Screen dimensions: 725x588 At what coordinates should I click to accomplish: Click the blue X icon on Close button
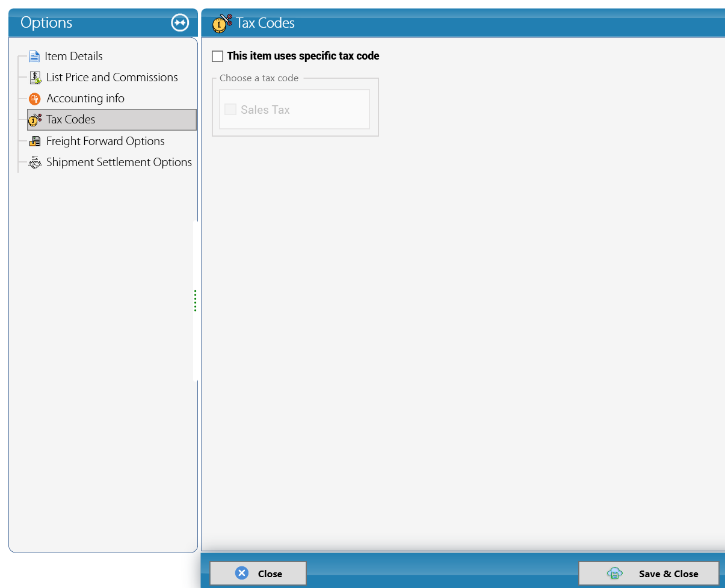[x=242, y=573]
